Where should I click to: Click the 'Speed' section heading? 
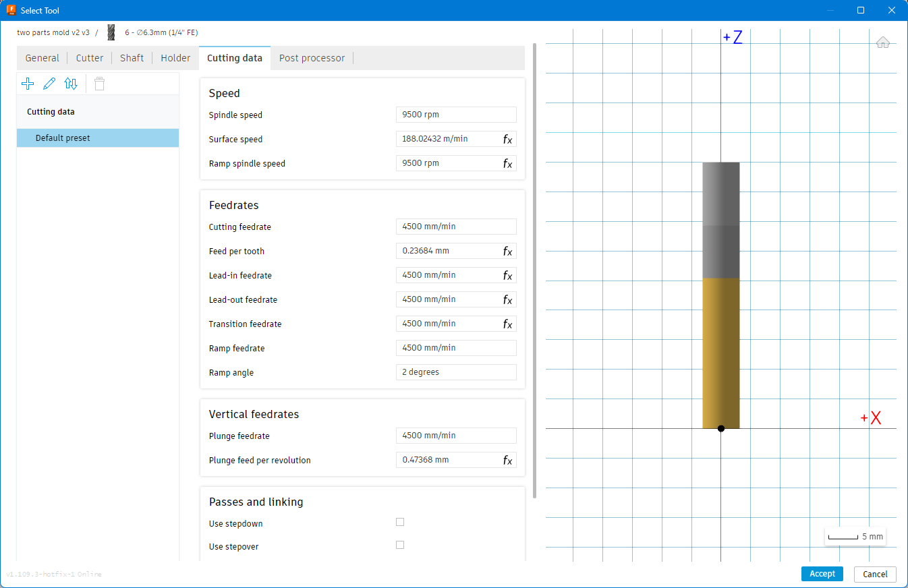pos(225,93)
